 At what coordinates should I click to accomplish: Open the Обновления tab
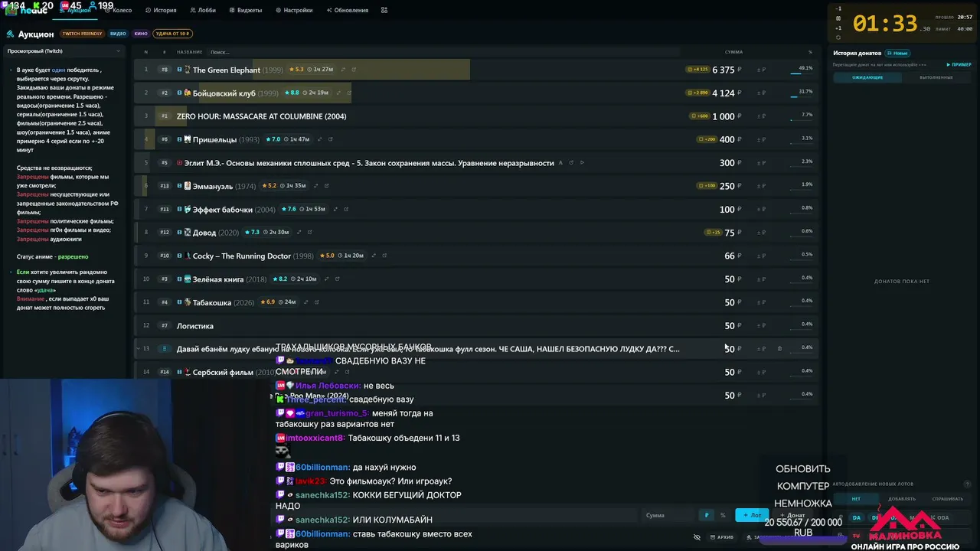347,10
